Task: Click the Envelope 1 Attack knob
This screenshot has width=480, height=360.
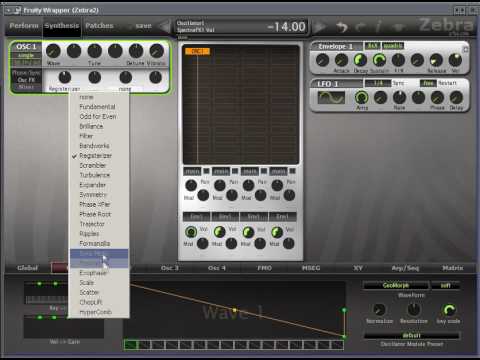Action: click(x=341, y=60)
